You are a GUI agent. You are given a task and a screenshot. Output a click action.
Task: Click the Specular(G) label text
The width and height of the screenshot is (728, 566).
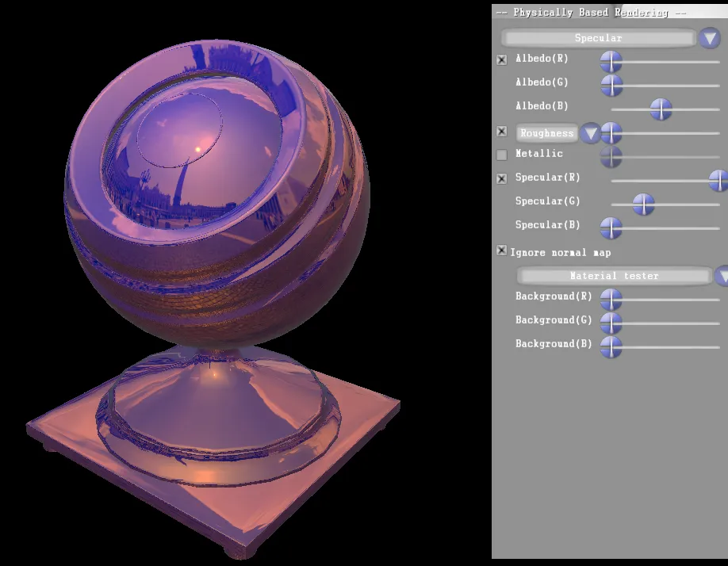[x=548, y=201]
